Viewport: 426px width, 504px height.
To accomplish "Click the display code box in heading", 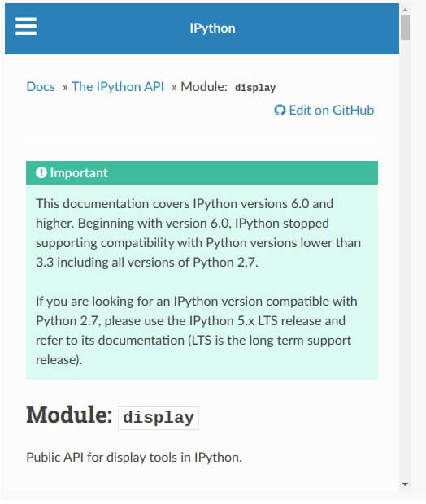I will click(159, 418).
